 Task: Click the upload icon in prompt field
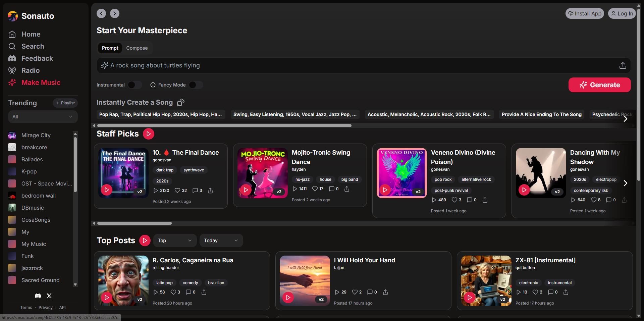pyautogui.click(x=623, y=65)
